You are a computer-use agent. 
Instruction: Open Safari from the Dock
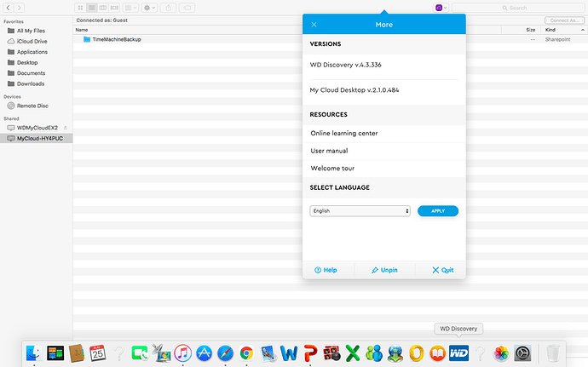click(x=225, y=353)
